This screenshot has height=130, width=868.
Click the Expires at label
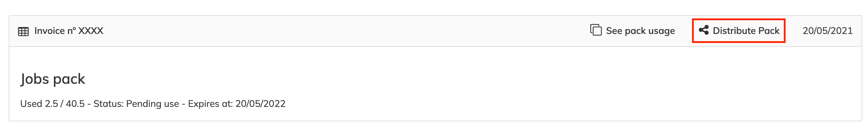(x=211, y=104)
